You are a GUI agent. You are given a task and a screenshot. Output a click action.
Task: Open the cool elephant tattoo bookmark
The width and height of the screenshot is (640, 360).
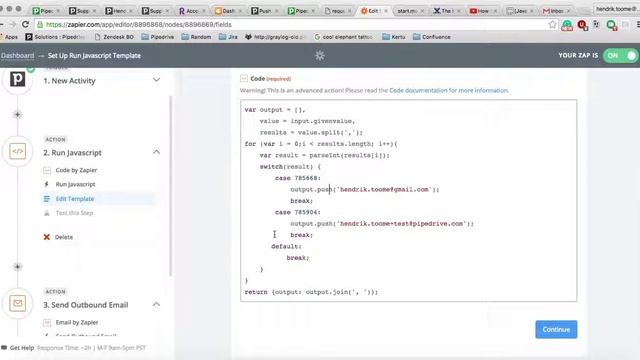tap(343, 37)
